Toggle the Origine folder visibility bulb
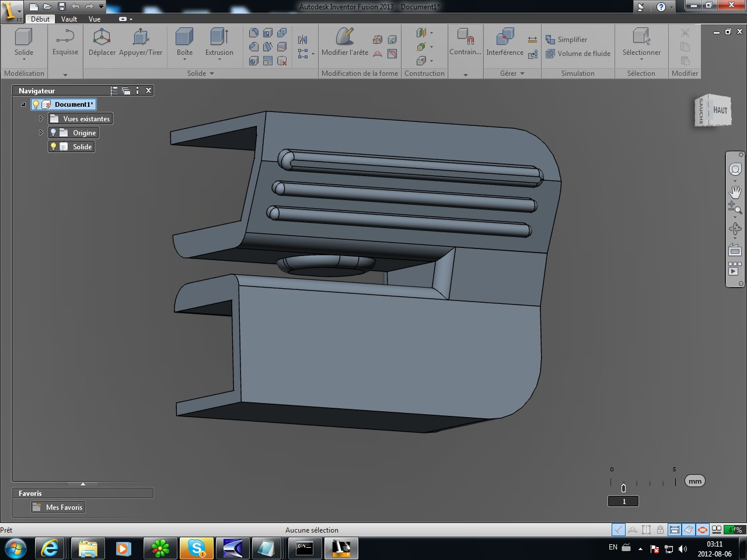Image resolution: width=747 pixels, height=560 pixels. tap(54, 133)
